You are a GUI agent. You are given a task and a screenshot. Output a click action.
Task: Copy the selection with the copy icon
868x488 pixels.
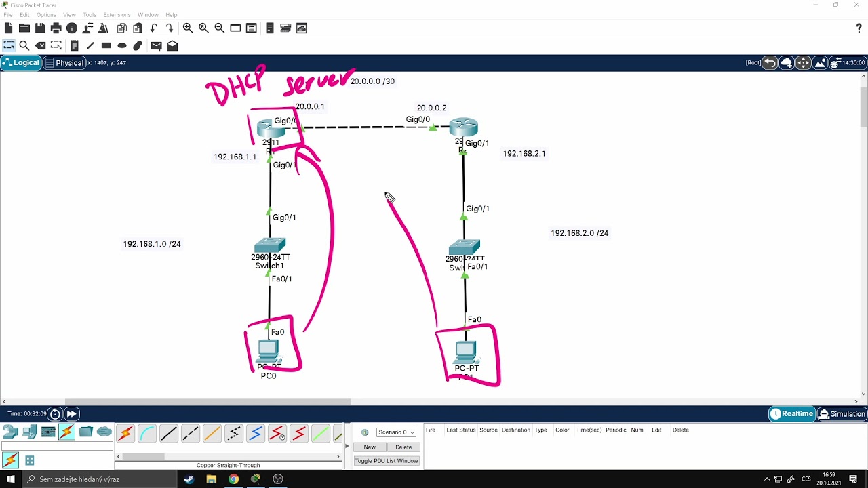122,28
